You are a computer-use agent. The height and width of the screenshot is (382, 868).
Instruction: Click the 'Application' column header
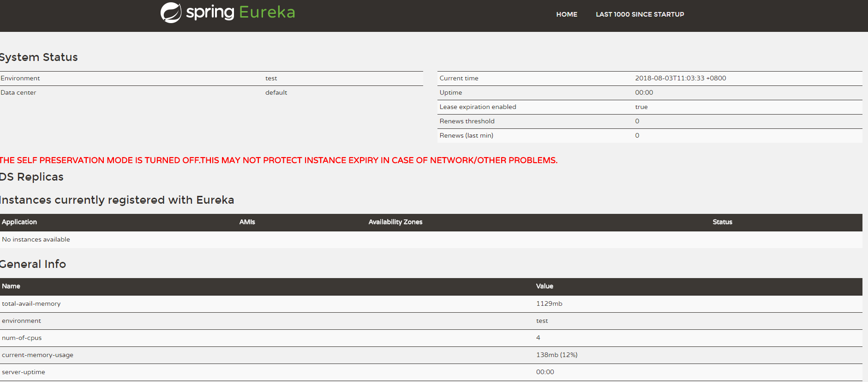19,222
